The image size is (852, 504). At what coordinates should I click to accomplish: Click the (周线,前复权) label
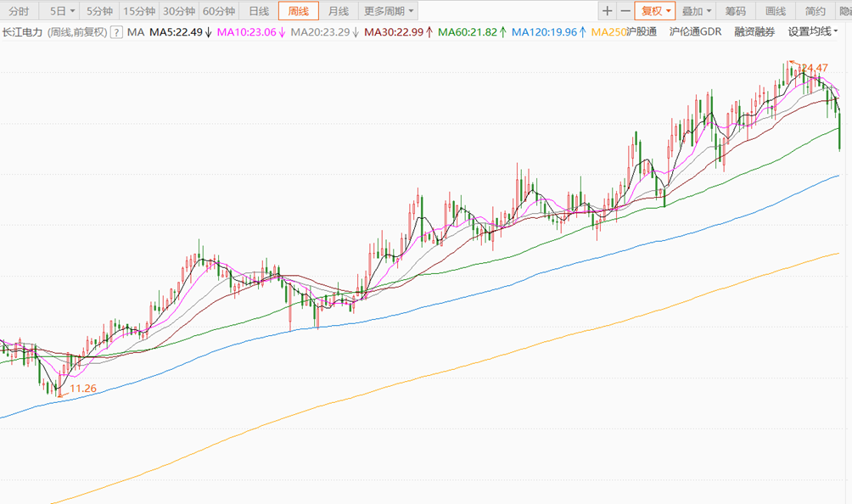[77, 32]
